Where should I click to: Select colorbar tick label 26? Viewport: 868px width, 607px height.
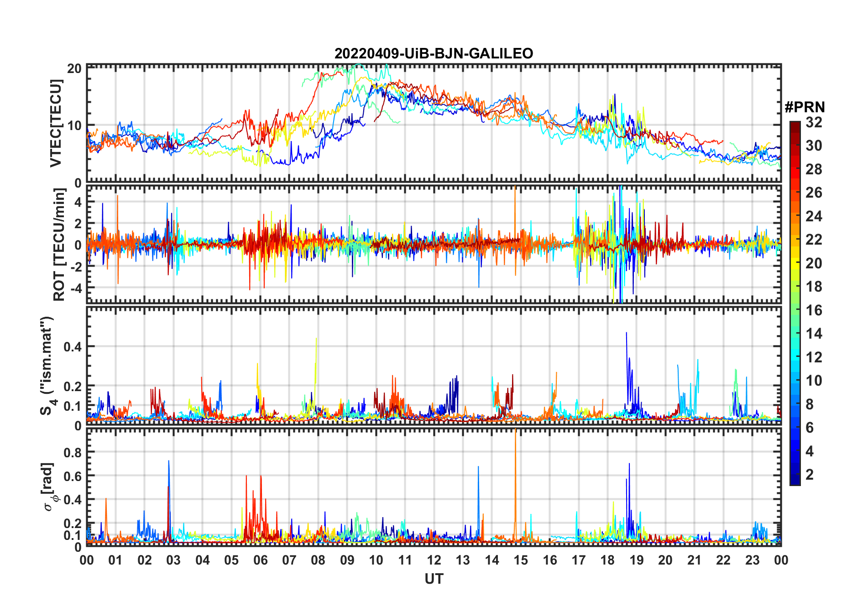point(814,193)
